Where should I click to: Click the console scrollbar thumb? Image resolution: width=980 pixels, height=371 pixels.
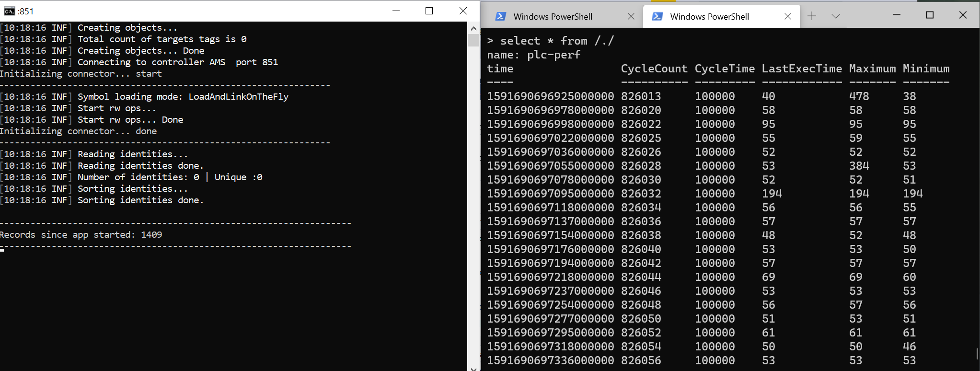(473, 40)
